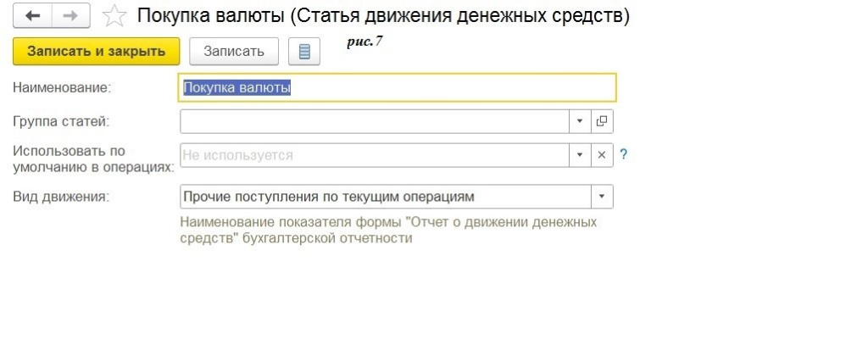
Task: Expand the 'Вид движения' dropdown arrow
Action: pyautogui.click(x=602, y=197)
